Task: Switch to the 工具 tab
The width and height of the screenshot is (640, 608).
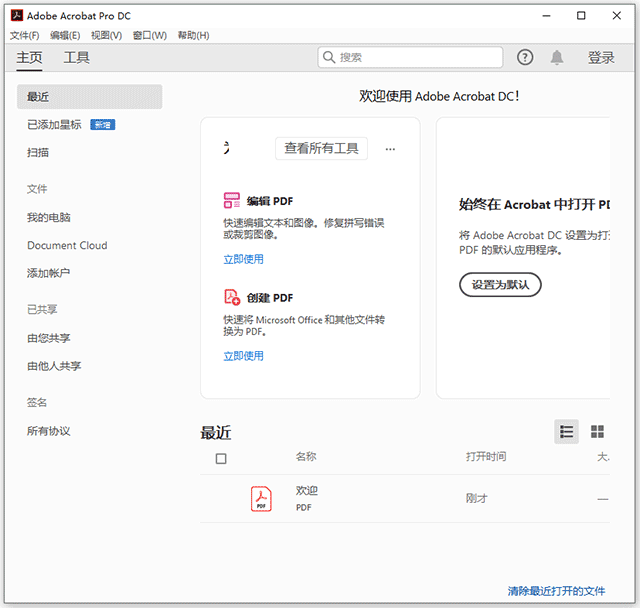Action: pos(76,58)
